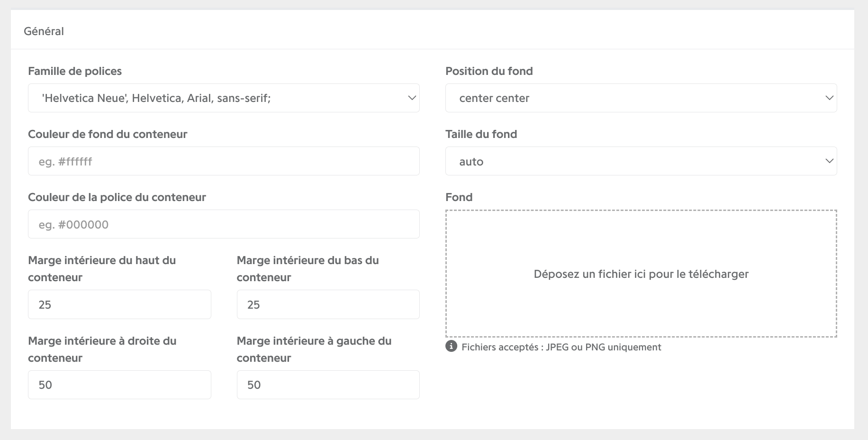This screenshot has width=868, height=440.
Task: Select the Général section header
Action: pyautogui.click(x=44, y=31)
